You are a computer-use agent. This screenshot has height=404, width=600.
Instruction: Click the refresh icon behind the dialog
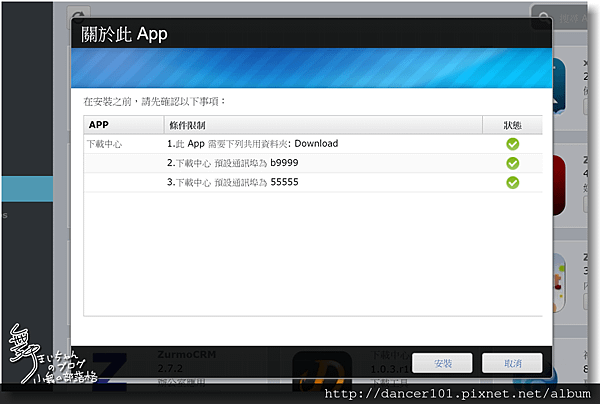coord(78,15)
